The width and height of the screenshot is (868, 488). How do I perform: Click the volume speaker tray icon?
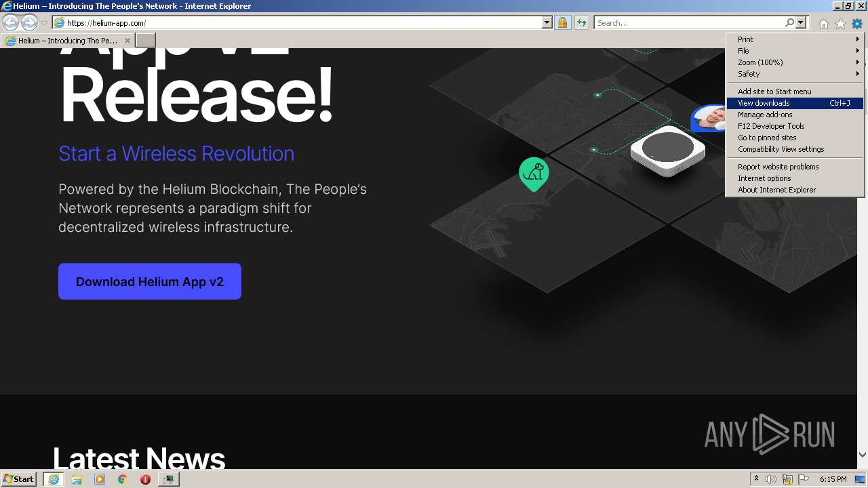[x=771, y=479]
